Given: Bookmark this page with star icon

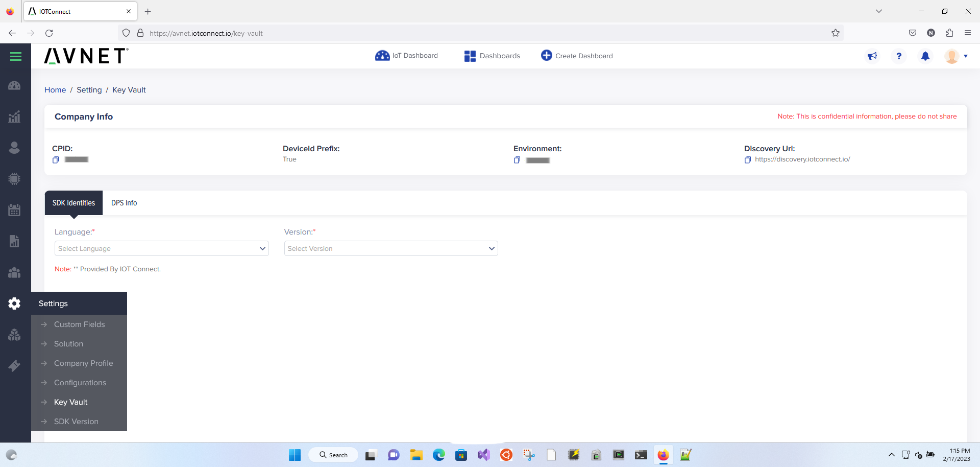Looking at the screenshot, I should [x=836, y=33].
